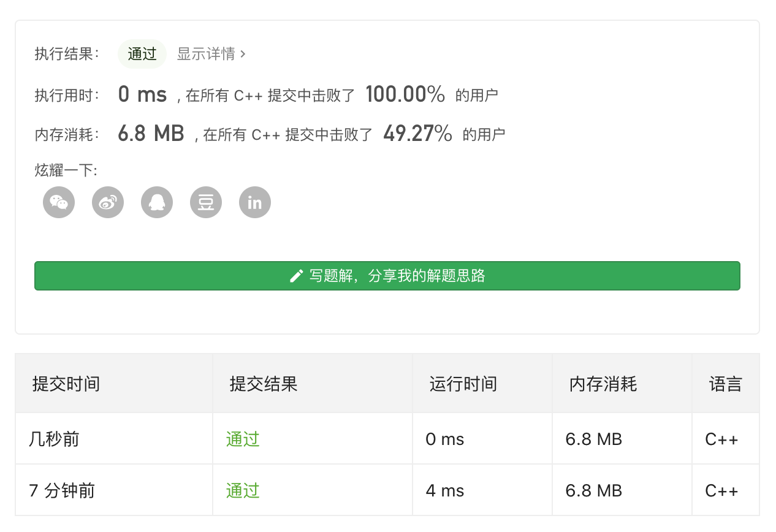Open the 通过 result submitted 几秒前
776x532 pixels.
coord(243,439)
